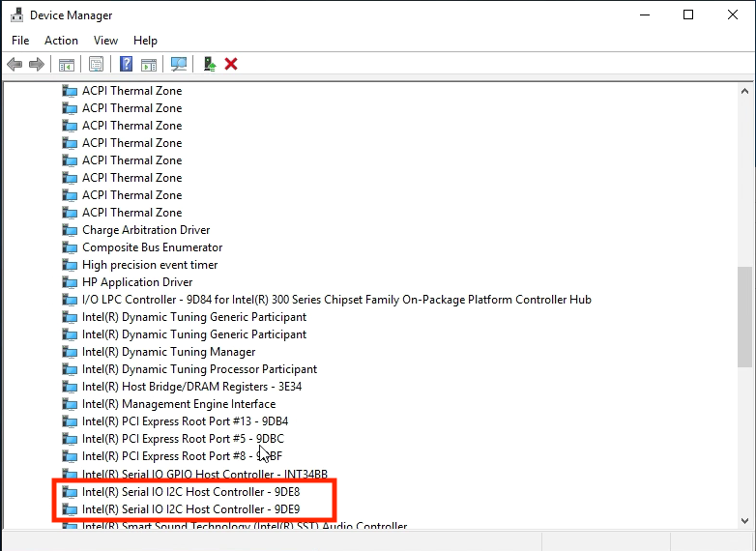Open the Help menu
The width and height of the screenshot is (756, 551).
click(x=145, y=41)
